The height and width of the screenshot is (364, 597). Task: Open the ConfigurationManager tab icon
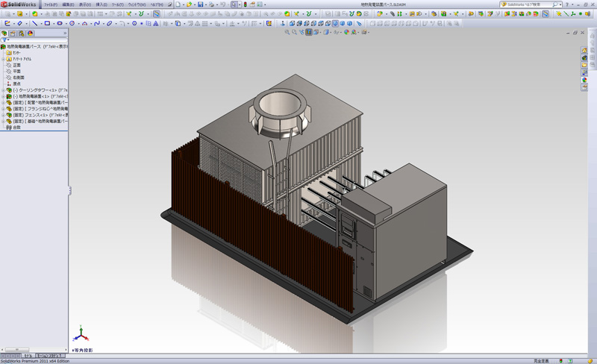[x=21, y=34]
